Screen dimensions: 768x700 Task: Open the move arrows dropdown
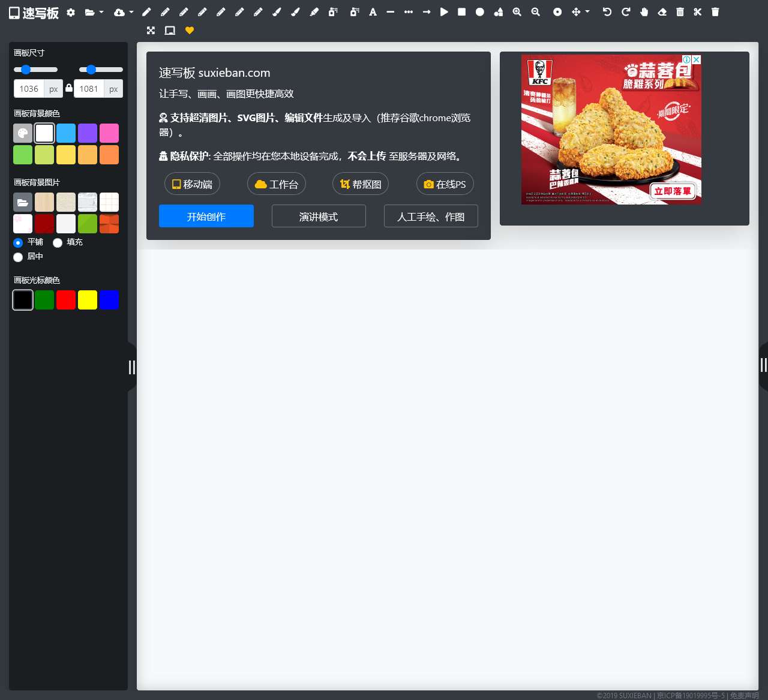click(581, 12)
